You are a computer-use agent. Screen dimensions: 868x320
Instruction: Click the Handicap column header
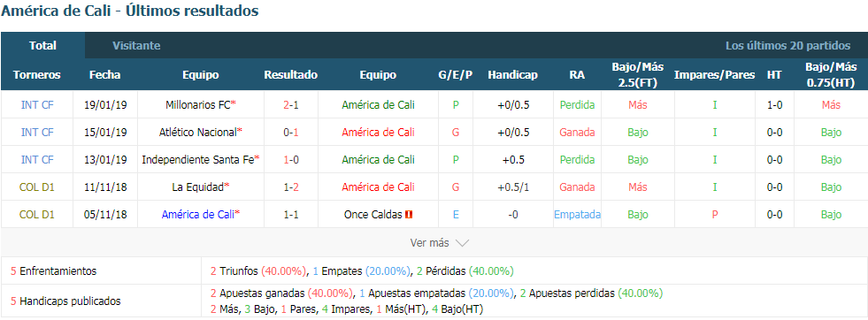pos(512,75)
